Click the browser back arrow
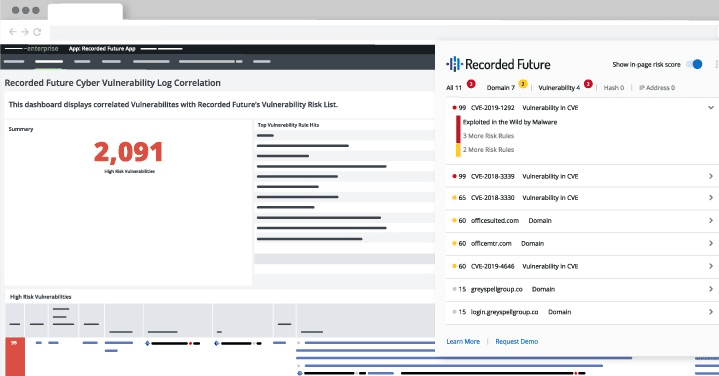Screen dimensions: 719x376 click(x=12, y=32)
